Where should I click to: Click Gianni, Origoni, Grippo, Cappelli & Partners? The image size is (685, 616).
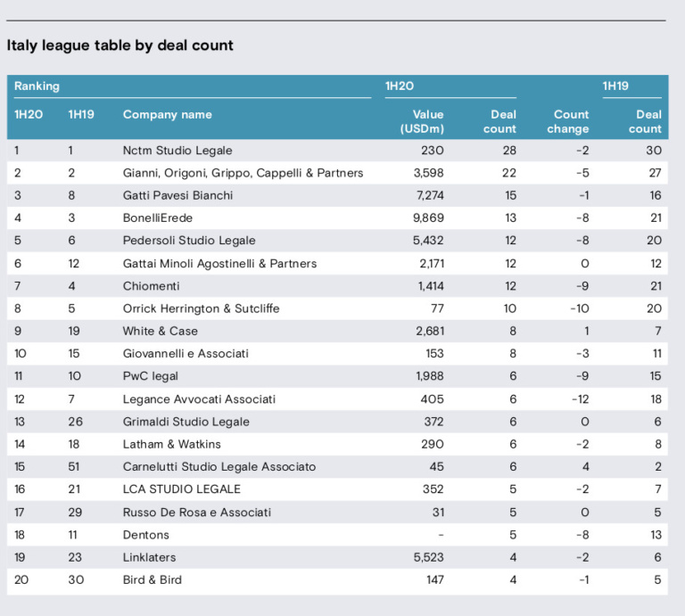[x=243, y=173]
